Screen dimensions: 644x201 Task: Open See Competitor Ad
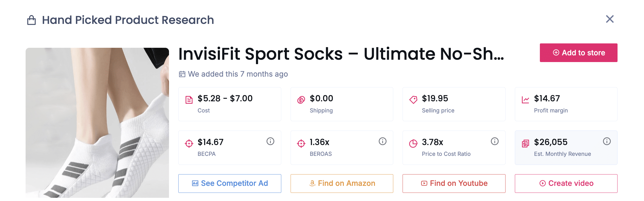point(230,183)
